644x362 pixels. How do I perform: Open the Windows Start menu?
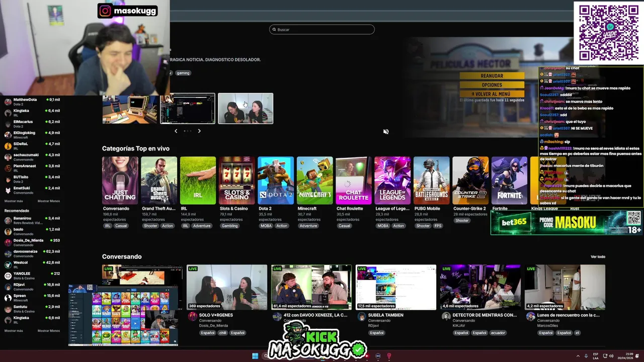(x=255, y=356)
